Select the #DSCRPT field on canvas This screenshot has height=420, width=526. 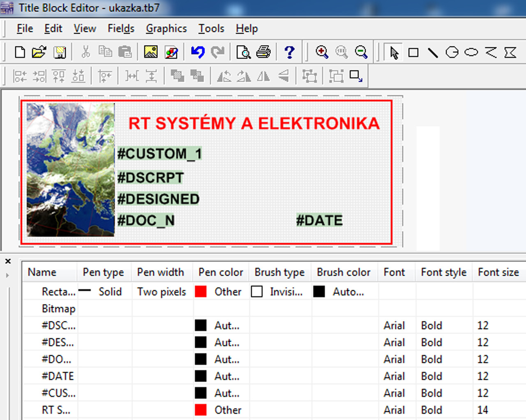click(150, 178)
